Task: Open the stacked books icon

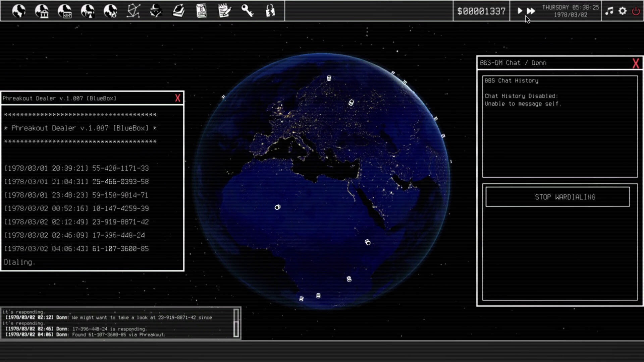Action: pos(179,11)
